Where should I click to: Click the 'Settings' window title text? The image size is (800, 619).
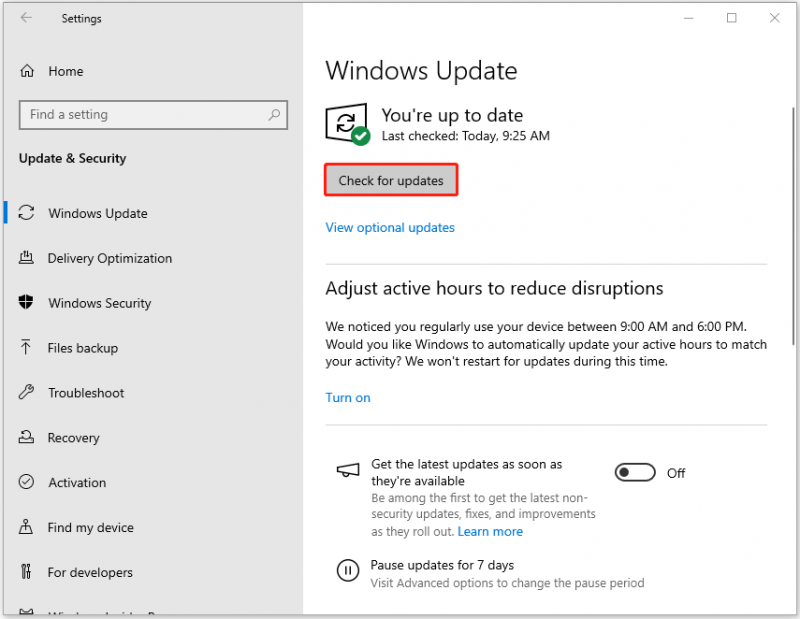pyautogui.click(x=82, y=19)
